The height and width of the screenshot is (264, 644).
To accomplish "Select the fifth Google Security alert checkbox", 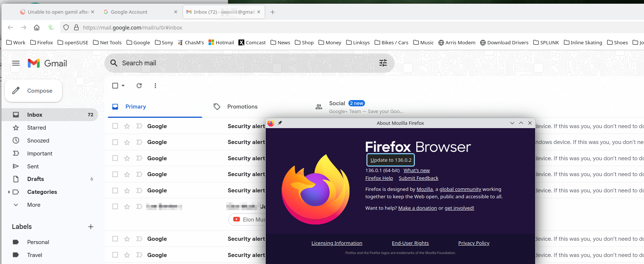I will click(x=115, y=191).
